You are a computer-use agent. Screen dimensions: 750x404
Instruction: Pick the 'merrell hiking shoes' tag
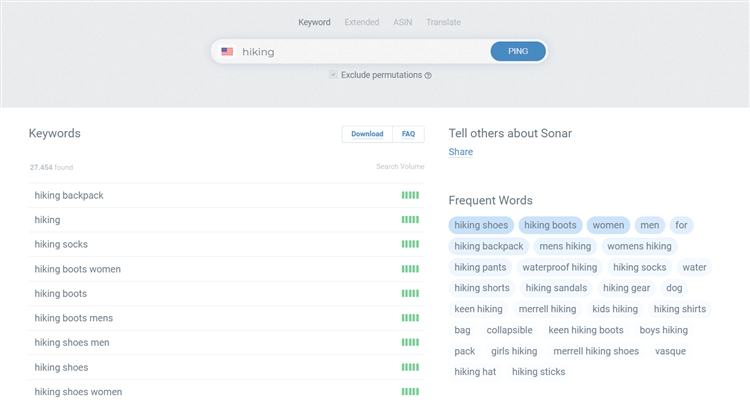tap(596, 351)
